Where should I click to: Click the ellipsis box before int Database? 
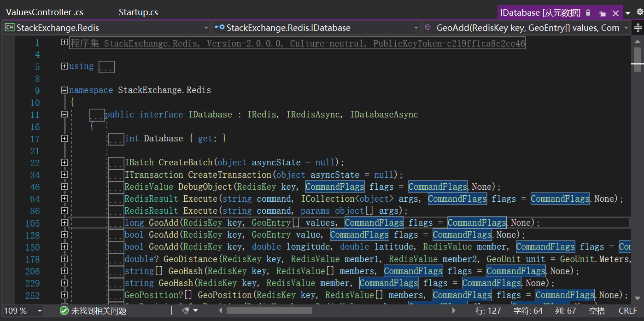click(x=117, y=139)
